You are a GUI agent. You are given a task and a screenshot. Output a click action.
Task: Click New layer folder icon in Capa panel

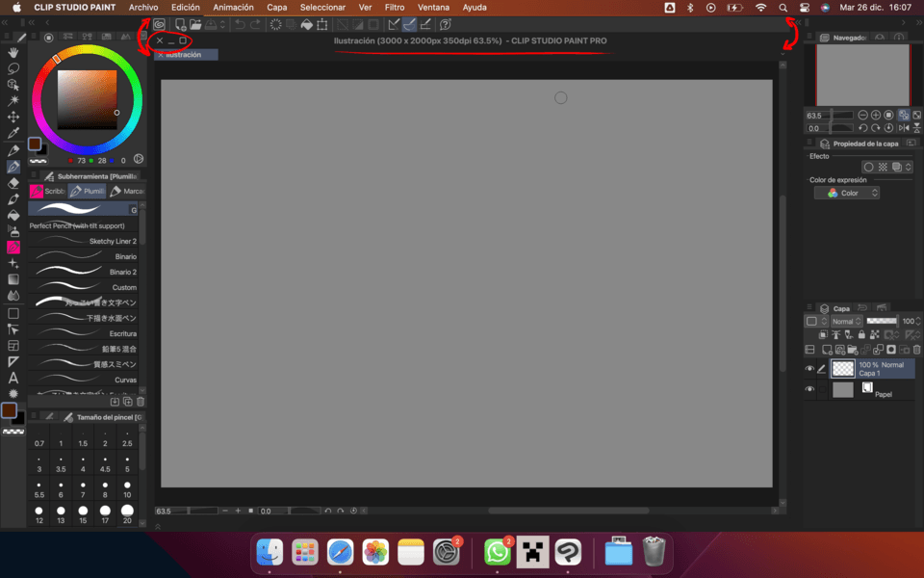tap(852, 350)
